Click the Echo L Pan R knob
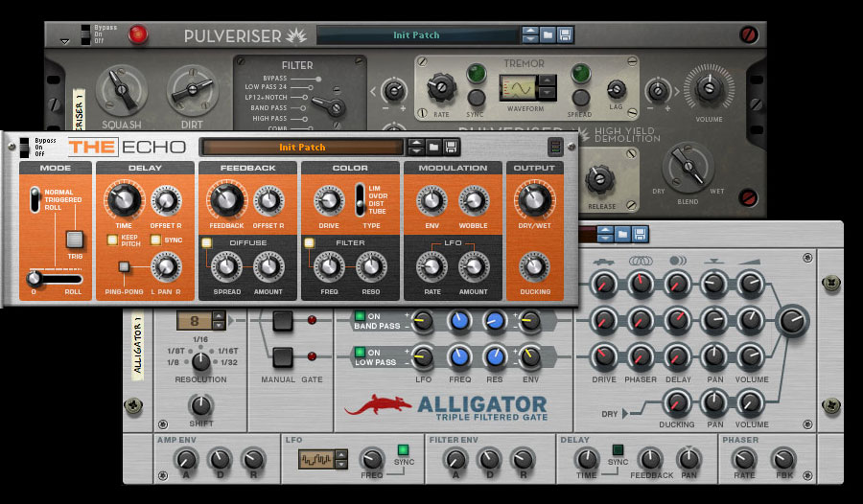 tap(166, 267)
